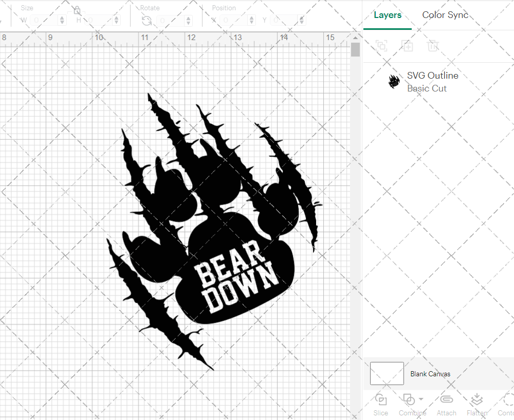The image size is (514, 420).
Task: Click the Slice tool icon
Action: 380,399
